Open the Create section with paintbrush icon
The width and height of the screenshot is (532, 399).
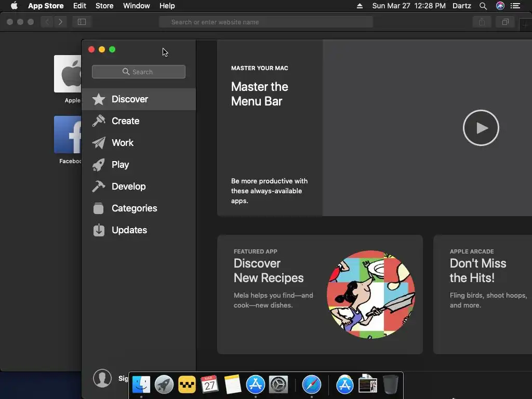[x=138, y=121]
